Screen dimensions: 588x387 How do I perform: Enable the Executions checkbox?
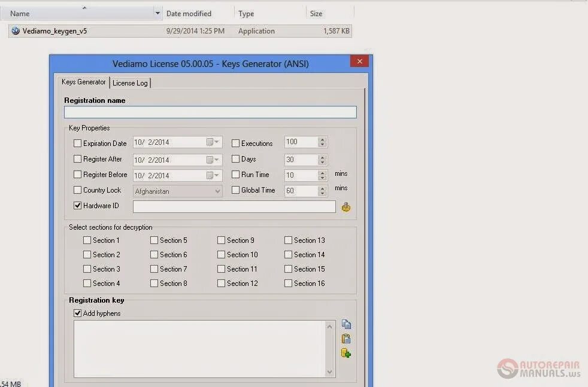(x=235, y=143)
